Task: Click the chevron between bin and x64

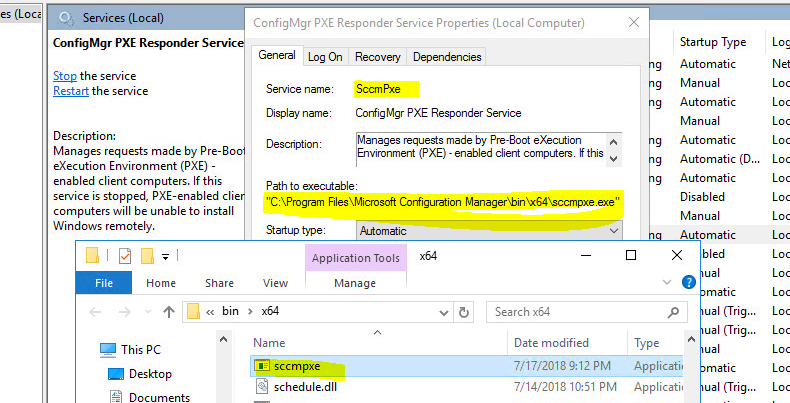Action: coord(250,312)
